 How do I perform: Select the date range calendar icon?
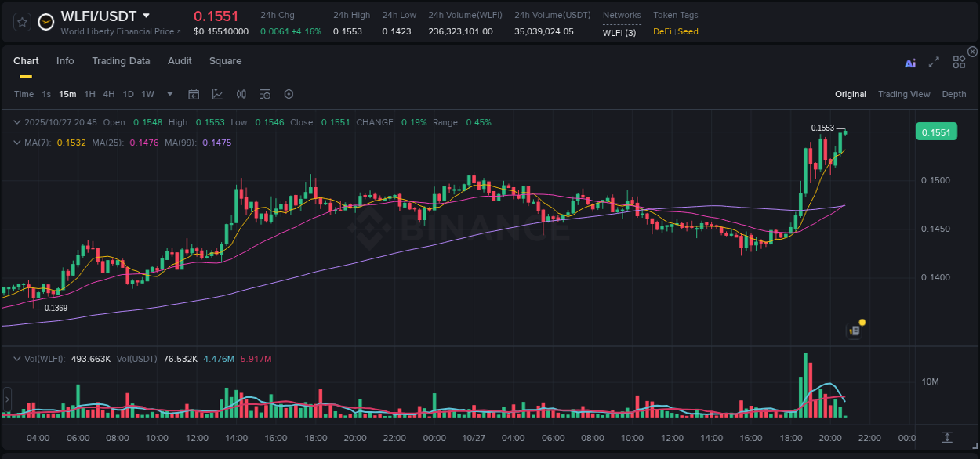point(194,94)
